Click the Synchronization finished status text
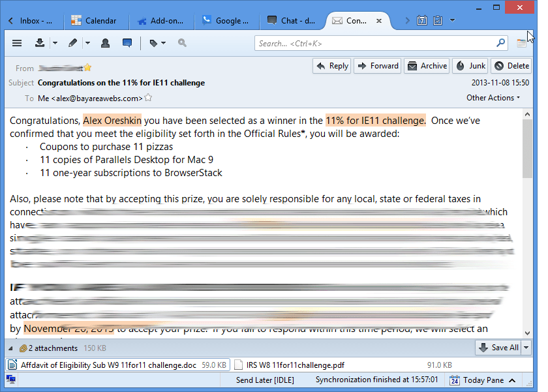 377,380
